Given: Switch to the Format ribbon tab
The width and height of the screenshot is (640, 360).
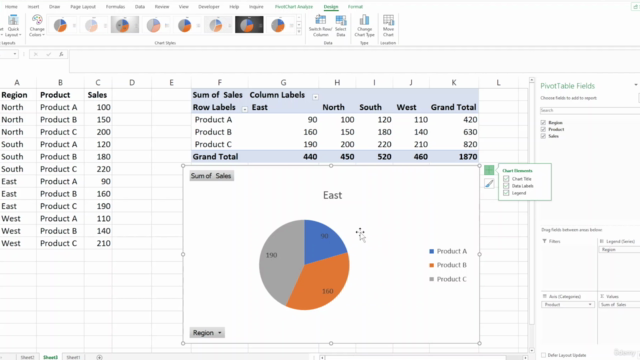Looking at the screenshot, I should click(x=355, y=7).
